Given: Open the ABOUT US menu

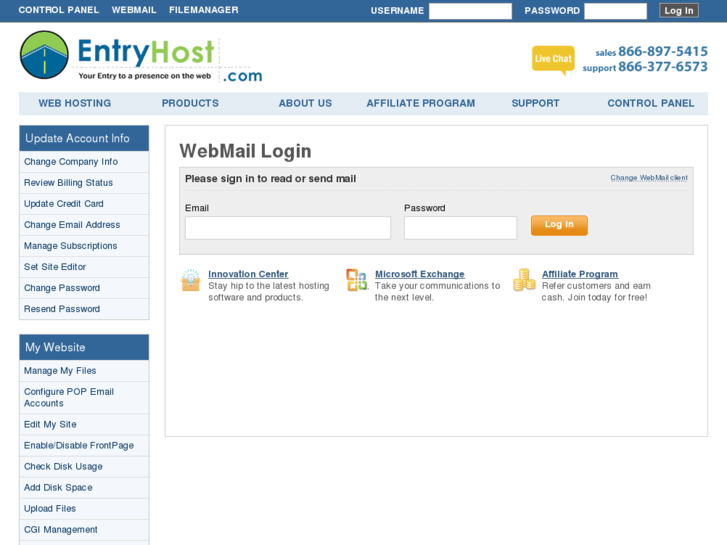Looking at the screenshot, I should pyautogui.click(x=305, y=103).
